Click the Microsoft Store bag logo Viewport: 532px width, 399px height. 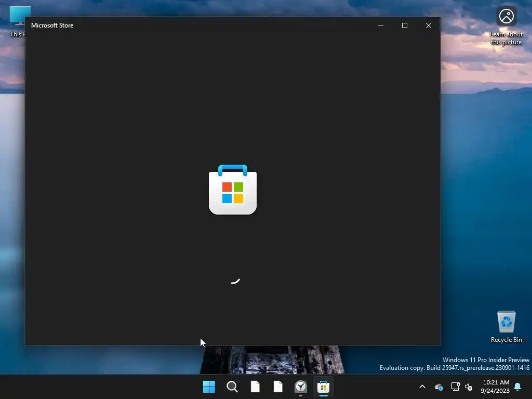point(233,190)
